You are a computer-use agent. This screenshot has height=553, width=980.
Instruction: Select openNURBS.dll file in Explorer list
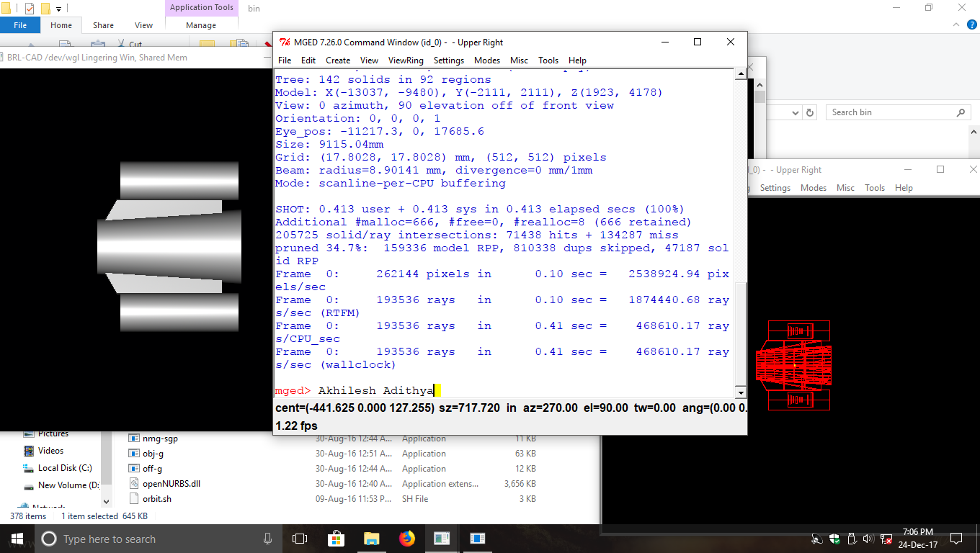[x=171, y=484]
